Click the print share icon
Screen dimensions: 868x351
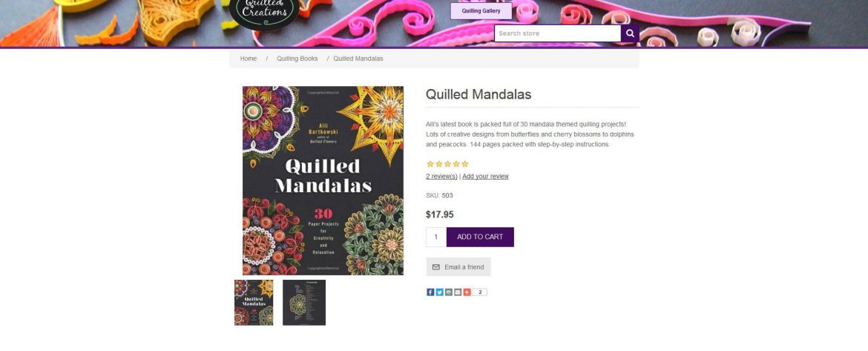click(448, 292)
